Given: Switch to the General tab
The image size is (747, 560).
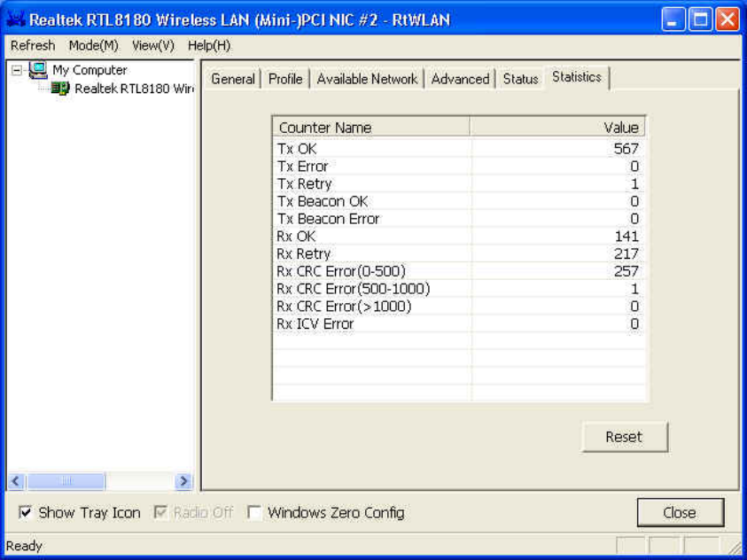Looking at the screenshot, I should (233, 79).
